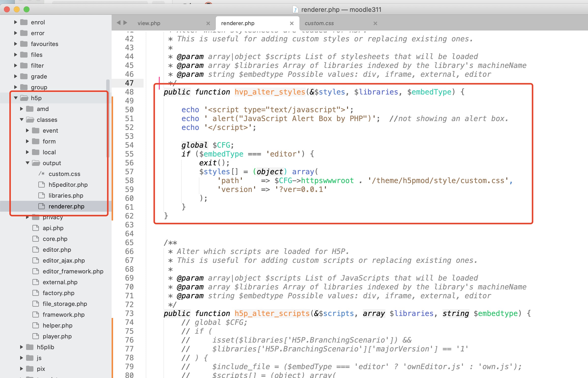The image size is (588, 378).
Task: Expand the js folder arrow
Action: coord(21,358)
